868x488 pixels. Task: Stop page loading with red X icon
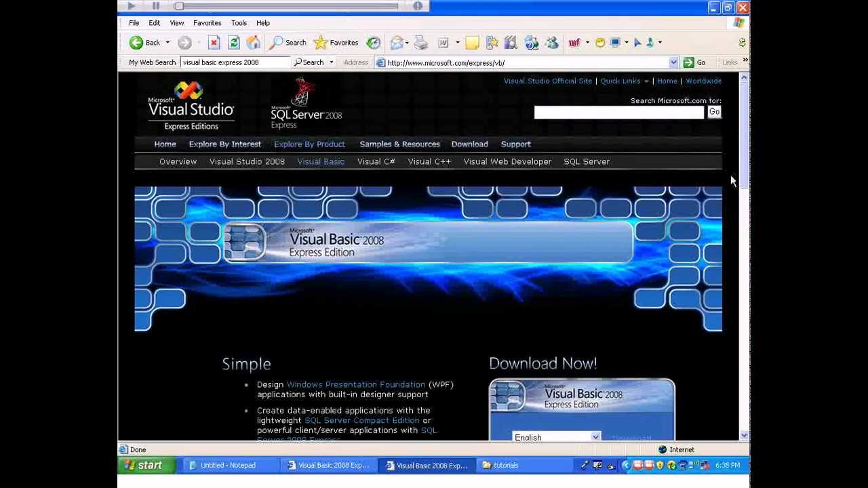pos(214,43)
